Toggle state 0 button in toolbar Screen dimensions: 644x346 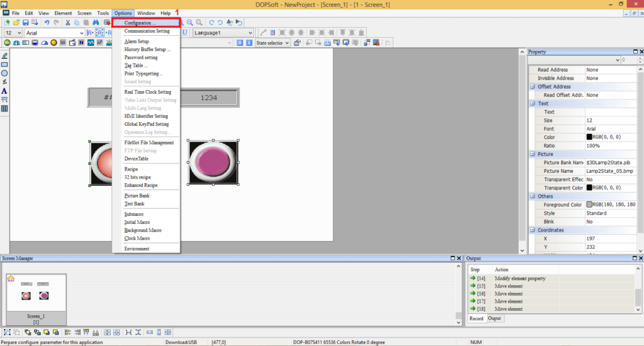point(240,43)
